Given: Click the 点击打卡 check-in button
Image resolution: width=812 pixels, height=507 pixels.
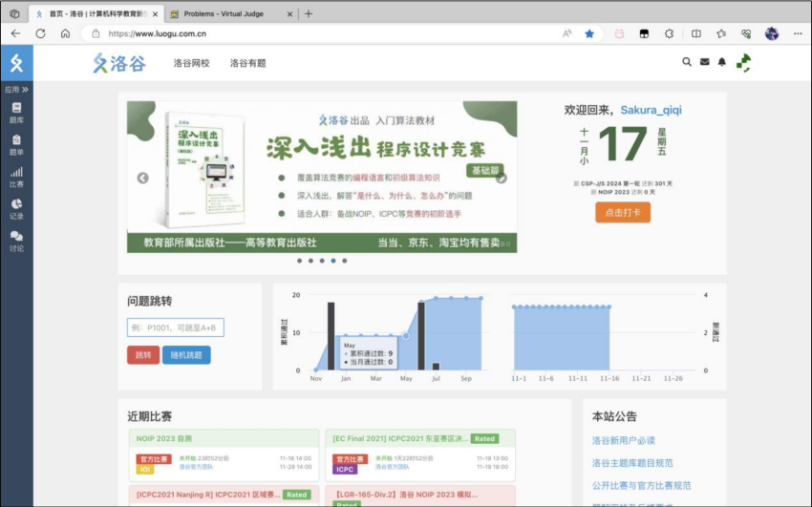Looking at the screenshot, I should (x=623, y=212).
